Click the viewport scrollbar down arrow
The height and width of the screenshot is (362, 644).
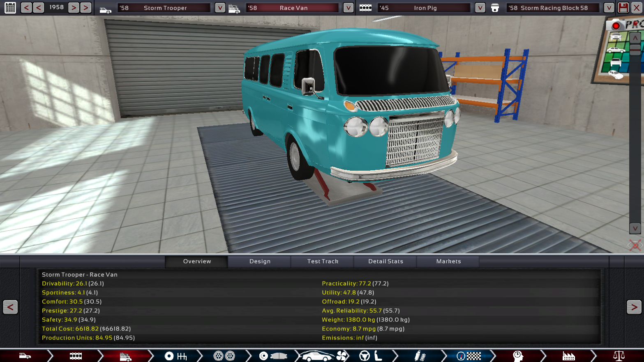635,228
